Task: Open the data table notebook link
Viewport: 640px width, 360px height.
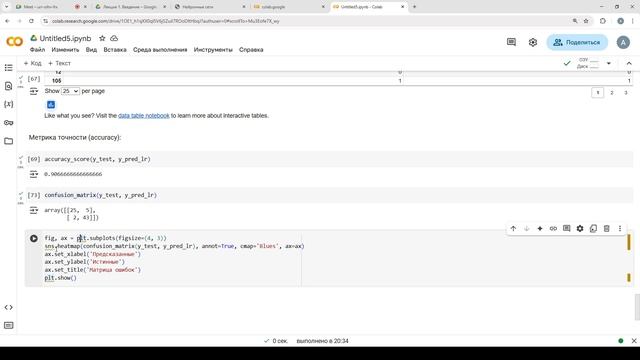Action: pos(144,116)
